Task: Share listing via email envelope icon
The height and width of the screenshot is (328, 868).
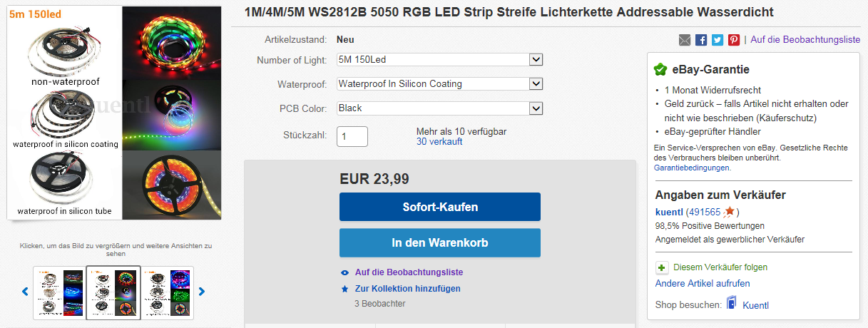Action: (x=685, y=40)
